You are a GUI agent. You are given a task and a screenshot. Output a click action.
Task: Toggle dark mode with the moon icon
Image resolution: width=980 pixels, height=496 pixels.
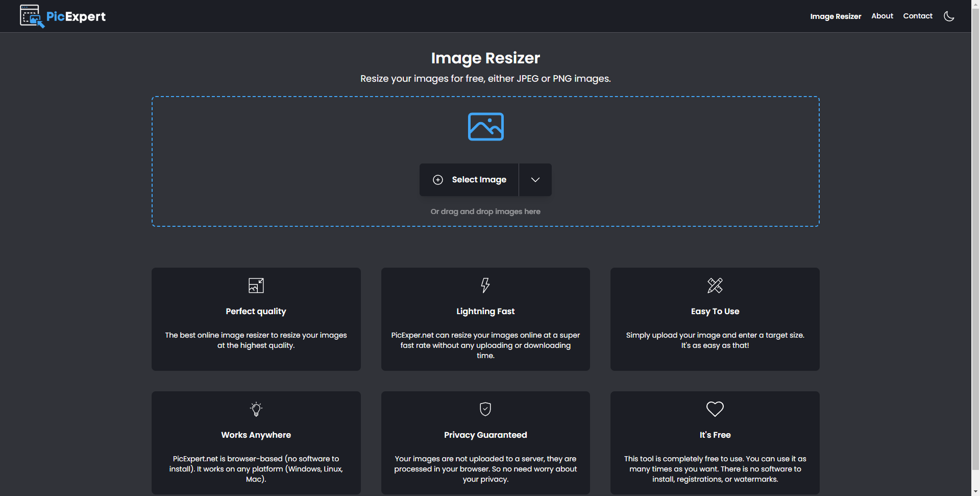pos(949,16)
